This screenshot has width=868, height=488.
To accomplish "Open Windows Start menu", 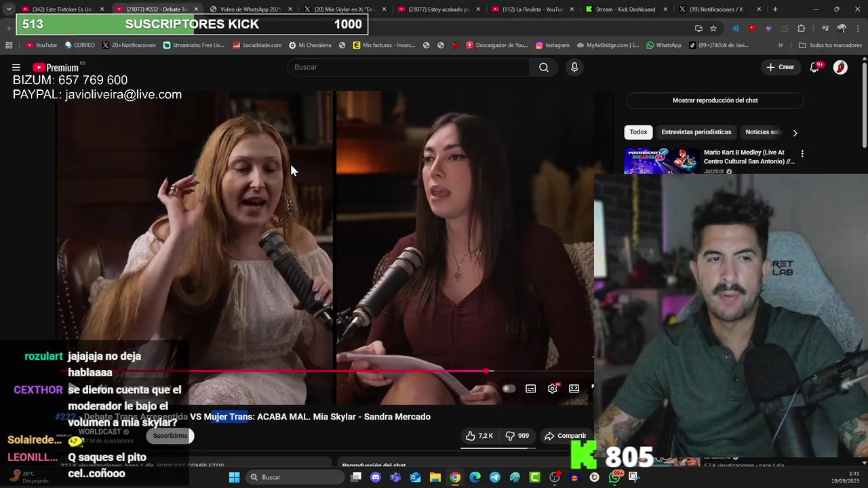I will 234,477.
